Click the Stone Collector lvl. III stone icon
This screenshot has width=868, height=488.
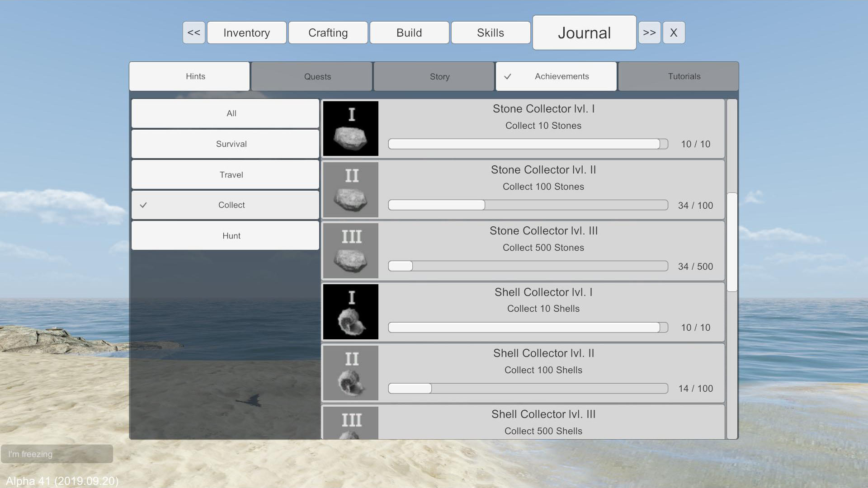pos(350,251)
